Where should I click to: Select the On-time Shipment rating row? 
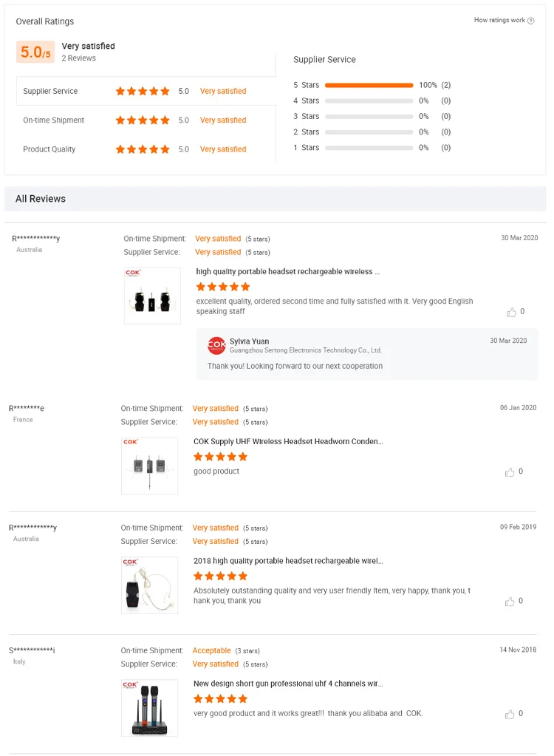click(x=146, y=120)
